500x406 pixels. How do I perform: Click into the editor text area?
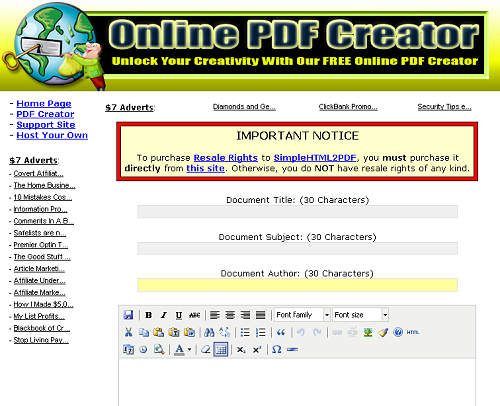click(x=297, y=382)
